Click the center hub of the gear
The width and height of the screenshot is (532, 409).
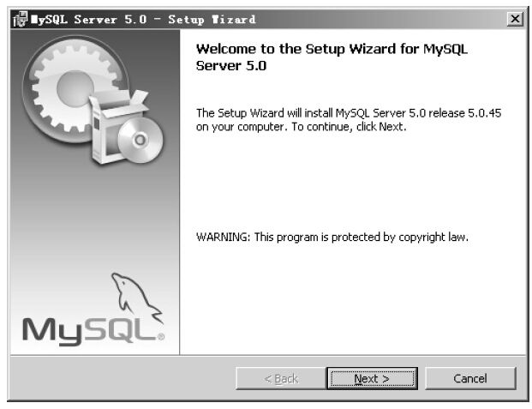(75, 87)
